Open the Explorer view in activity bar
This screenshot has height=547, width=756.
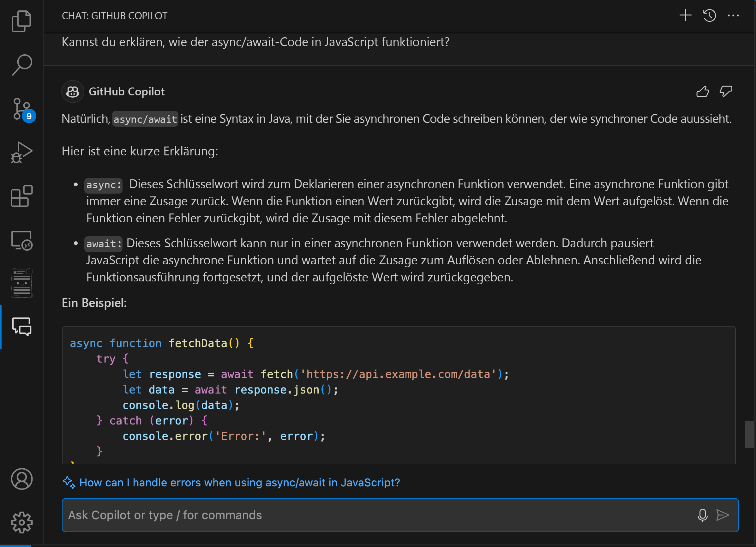coord(22,21)
